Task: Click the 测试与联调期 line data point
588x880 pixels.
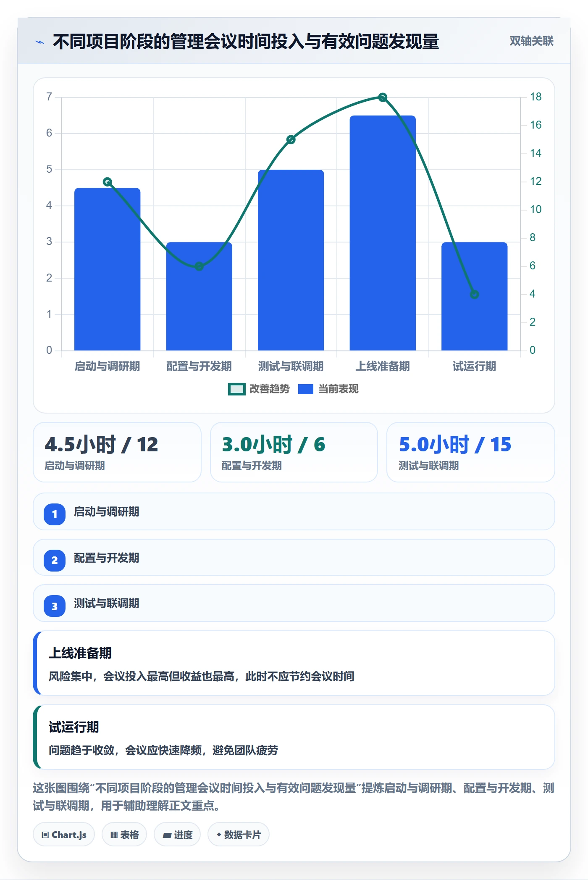Action: click(291, 140)
